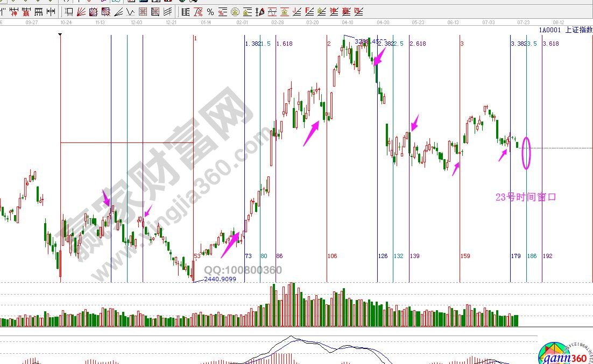The width and height of the screenshot is (593, 364).
Task: Select the plain percent symbol tool
Action: tap(210, 12)
